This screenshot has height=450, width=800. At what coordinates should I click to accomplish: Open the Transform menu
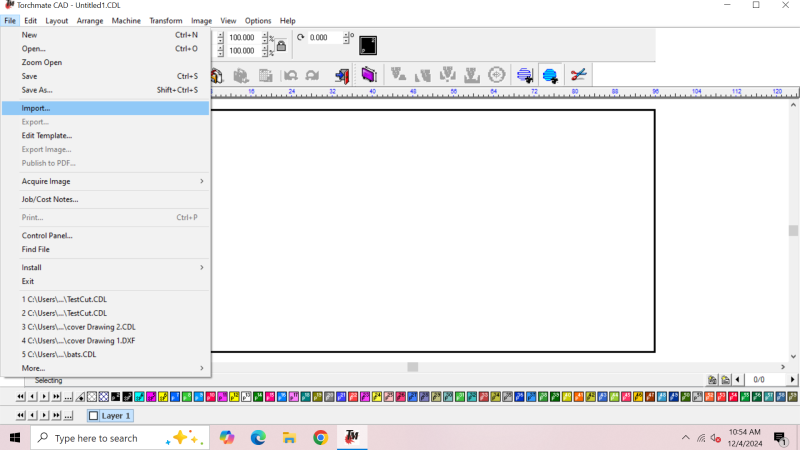pyautogui.click(x=165, y=20)
